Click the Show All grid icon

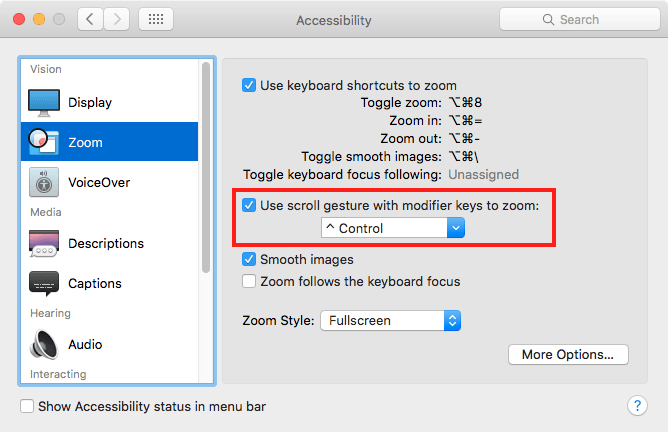coord(156,20)
